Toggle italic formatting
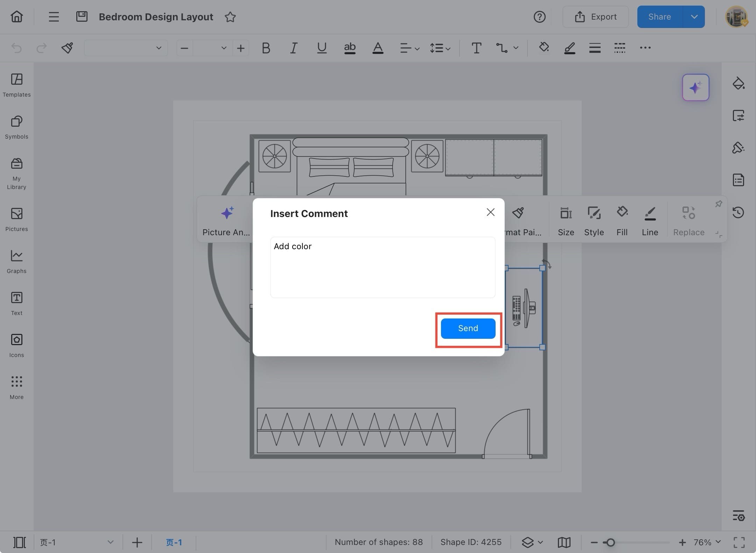 click(293, 48)
